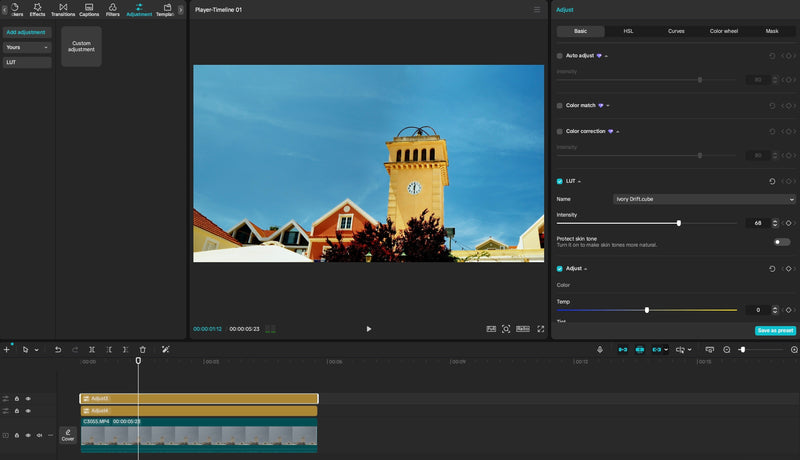Click the redo arrow in timeline toolbar
800x460 pixels.
click(75, 349)
